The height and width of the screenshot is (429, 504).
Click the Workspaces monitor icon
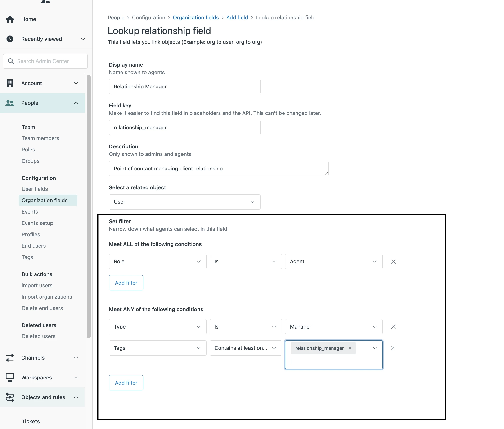pyautogui.click(x=10, y=377)
